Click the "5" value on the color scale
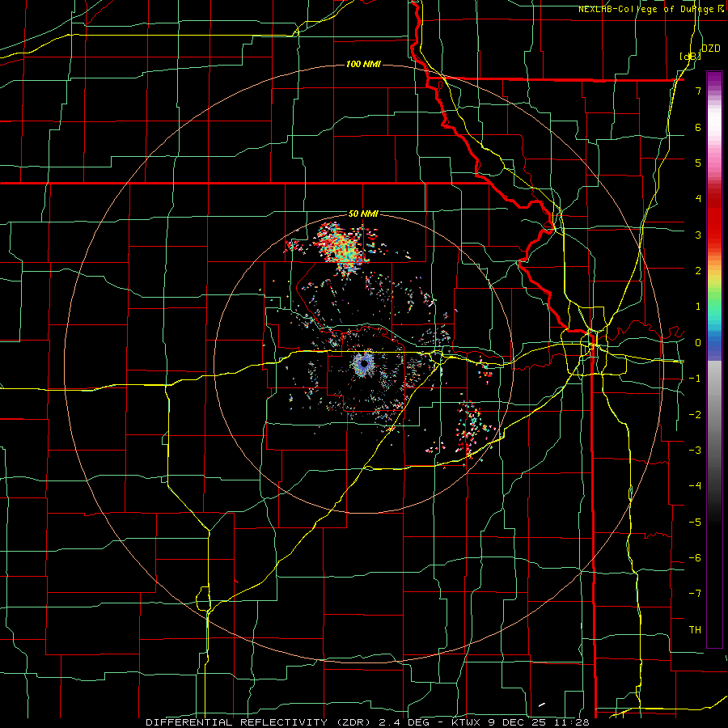This screenshot has height=728, width=728. [698, 163]
